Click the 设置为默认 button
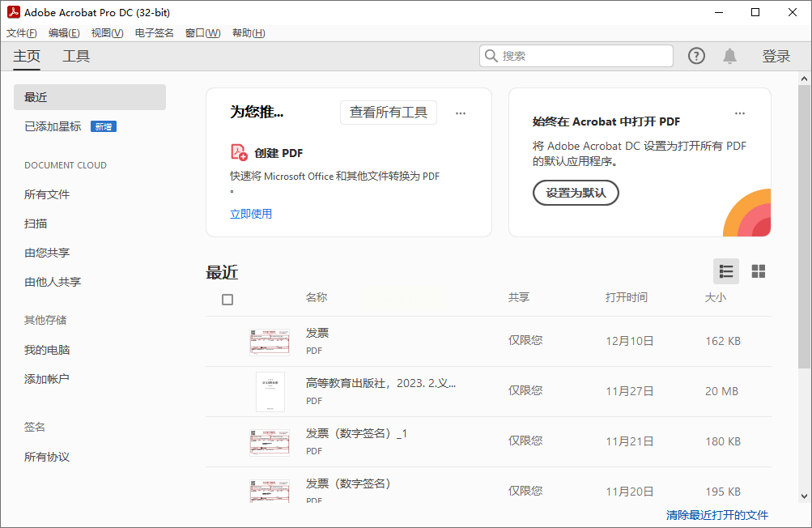Viewport: 812px width, 528px height. [x=576, y=193]
